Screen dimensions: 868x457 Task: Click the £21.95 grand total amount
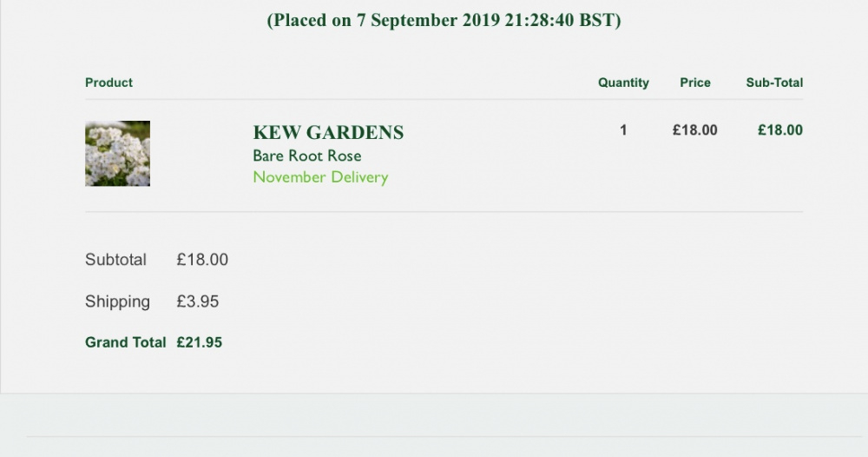click(x=200, y=342)
